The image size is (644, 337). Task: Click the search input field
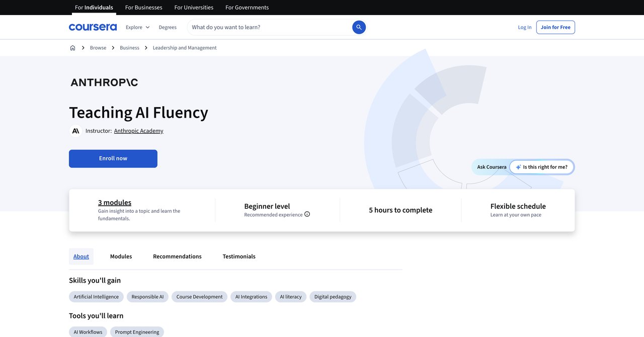[x=271, y=27]
